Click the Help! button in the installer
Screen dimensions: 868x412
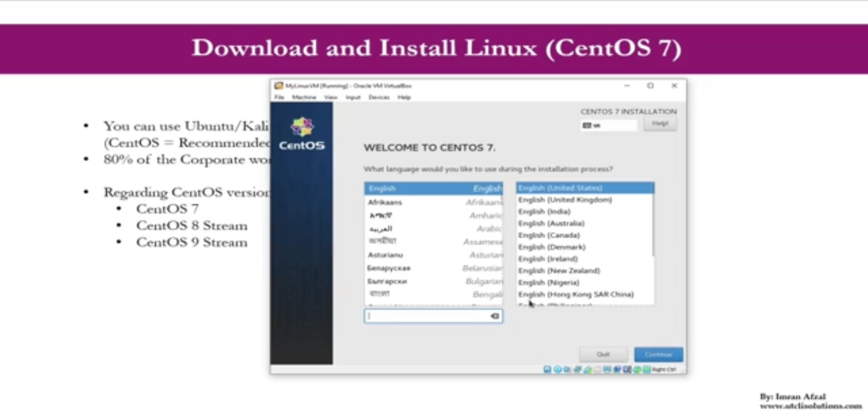(x=660, y=124)
